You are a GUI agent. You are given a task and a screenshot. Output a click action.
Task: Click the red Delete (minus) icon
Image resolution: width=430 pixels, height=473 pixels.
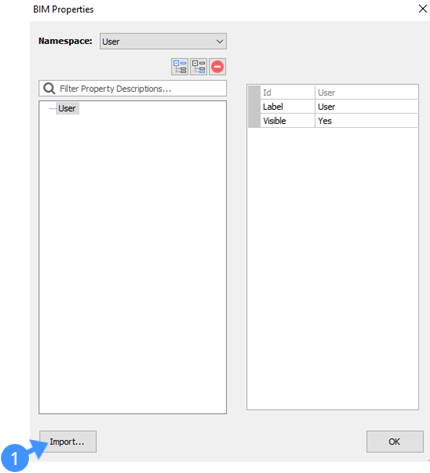(217, 66)
